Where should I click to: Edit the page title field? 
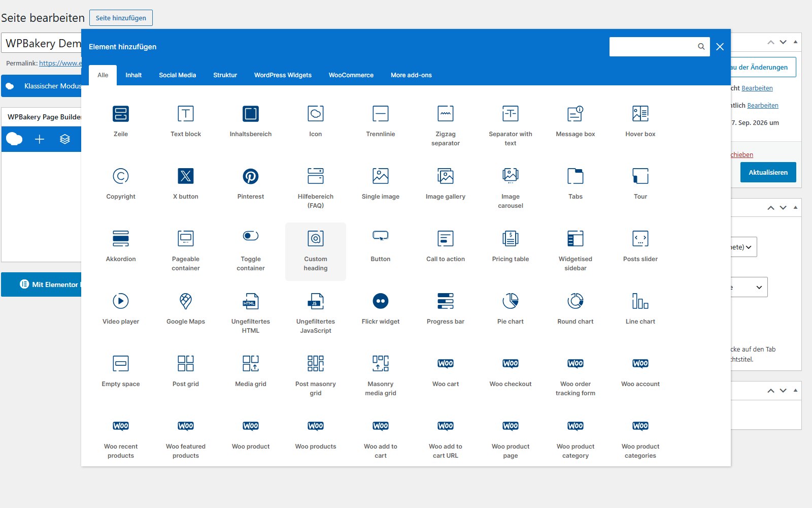(42, 43)
